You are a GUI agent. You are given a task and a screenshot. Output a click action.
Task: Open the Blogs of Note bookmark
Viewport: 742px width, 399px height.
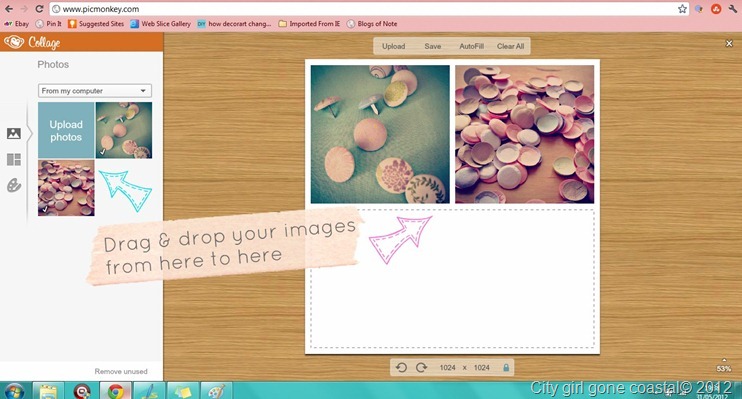(x=372, y=24)
